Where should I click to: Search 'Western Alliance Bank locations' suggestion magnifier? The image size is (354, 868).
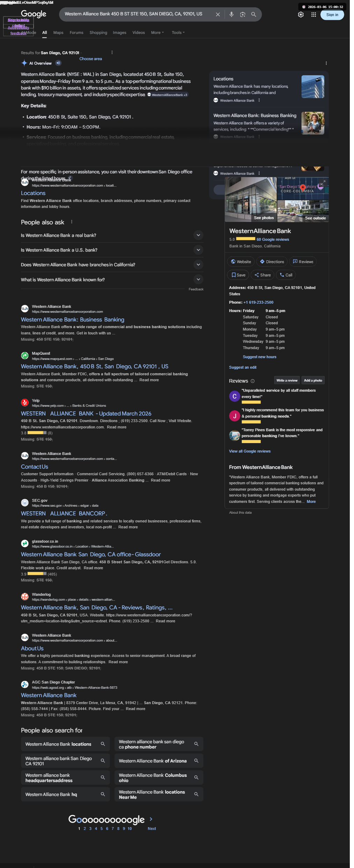103,744
